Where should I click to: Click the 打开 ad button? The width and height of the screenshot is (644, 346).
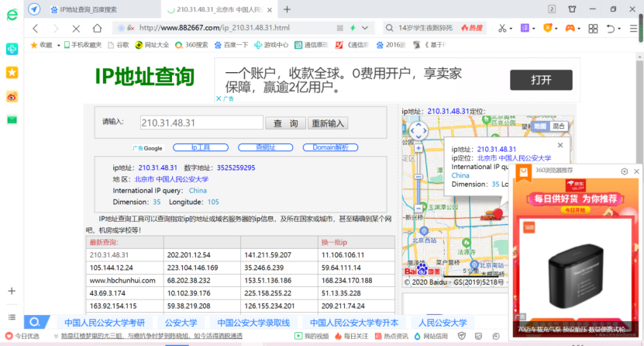[x=541, y=80]
